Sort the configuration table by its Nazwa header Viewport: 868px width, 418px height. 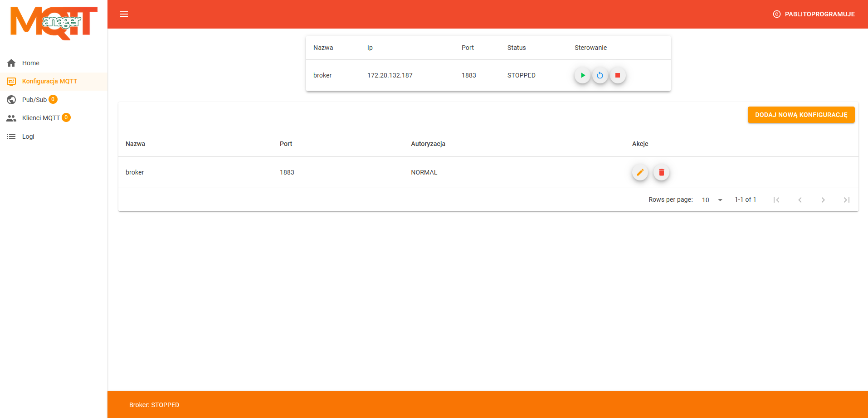[135, 144]
